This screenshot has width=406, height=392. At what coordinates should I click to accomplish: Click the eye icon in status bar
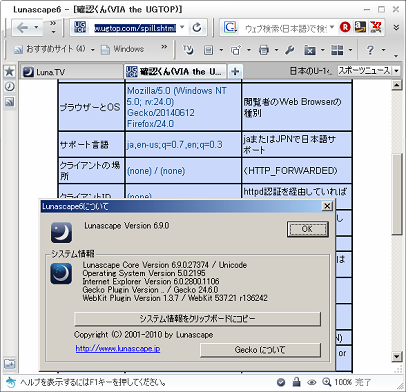[312, 382]
